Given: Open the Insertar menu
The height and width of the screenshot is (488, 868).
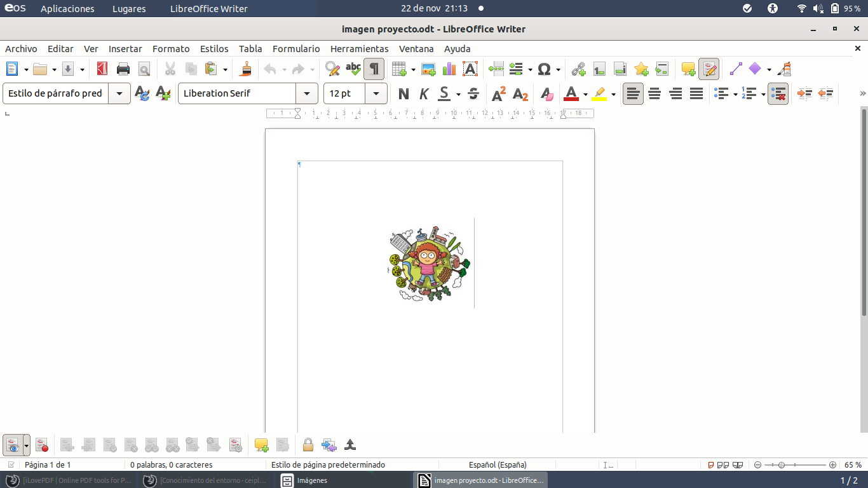Looking at the screenshot, I should [x=125, y=48].
